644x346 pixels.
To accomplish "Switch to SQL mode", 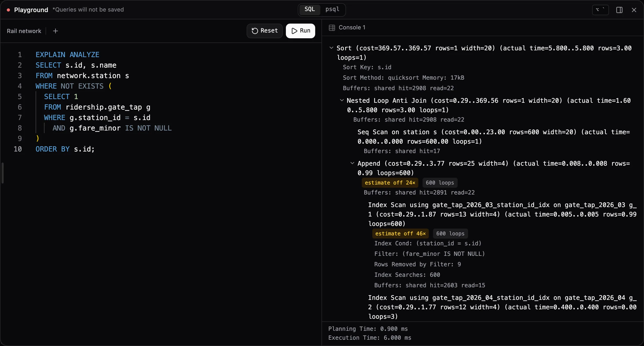I will [310, 9].
